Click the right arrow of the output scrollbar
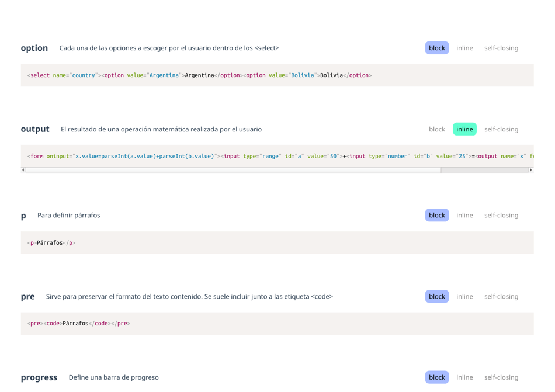 click(530, 169)
